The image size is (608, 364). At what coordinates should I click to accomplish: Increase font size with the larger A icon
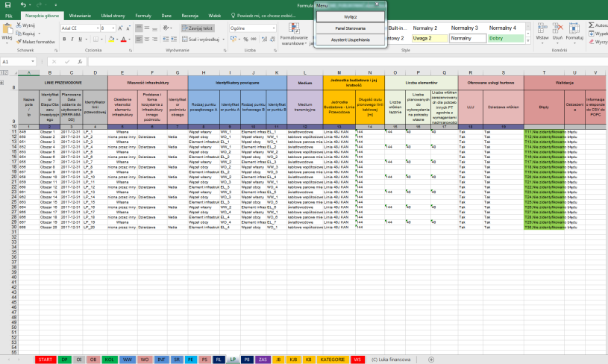[120, 28]
